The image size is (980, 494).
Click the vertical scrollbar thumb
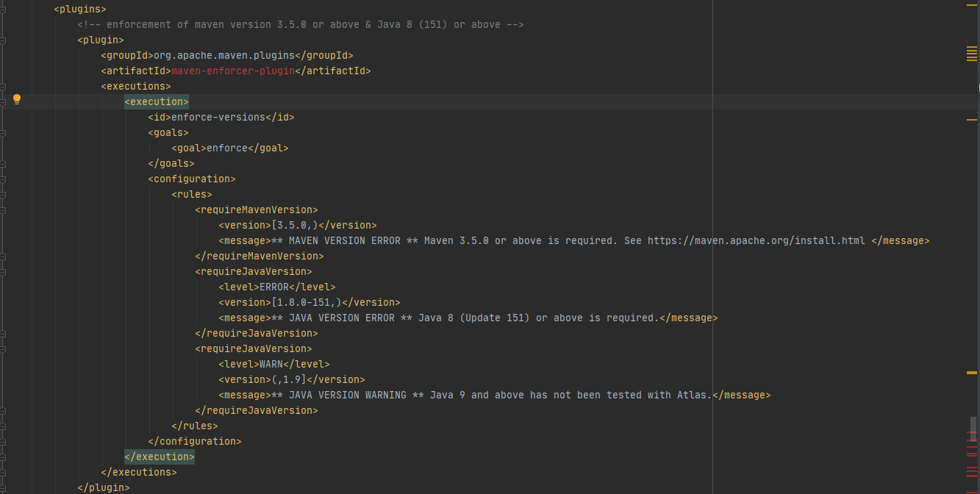click(973, 429)
